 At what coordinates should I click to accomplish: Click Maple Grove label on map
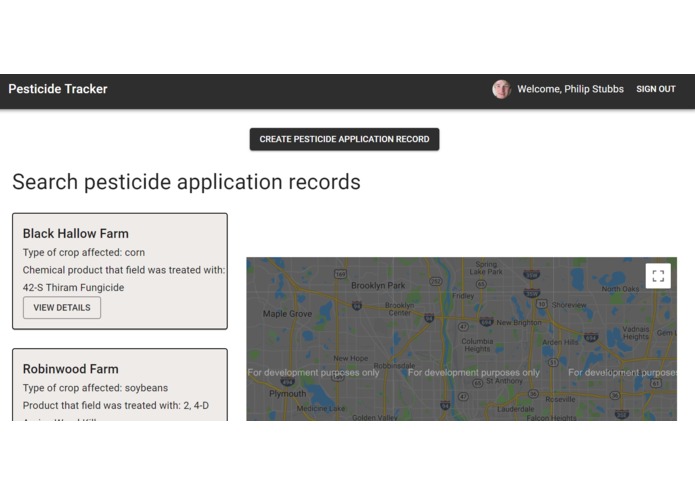(287, 314)
